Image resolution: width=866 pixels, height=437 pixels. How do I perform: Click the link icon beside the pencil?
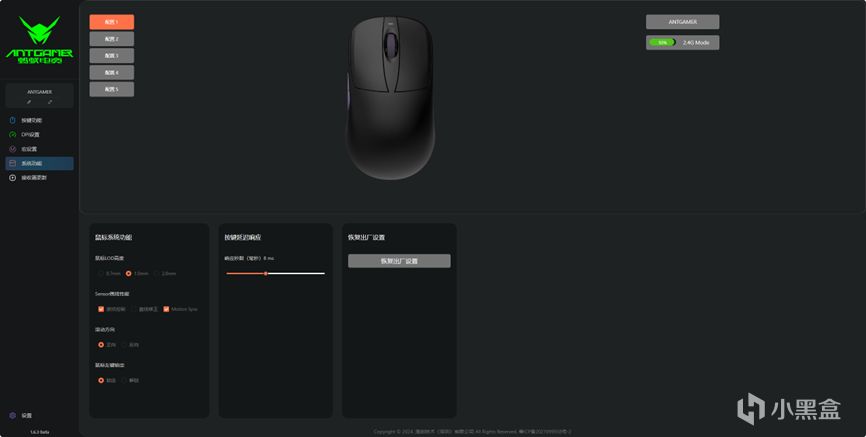[x=50, y=102]
